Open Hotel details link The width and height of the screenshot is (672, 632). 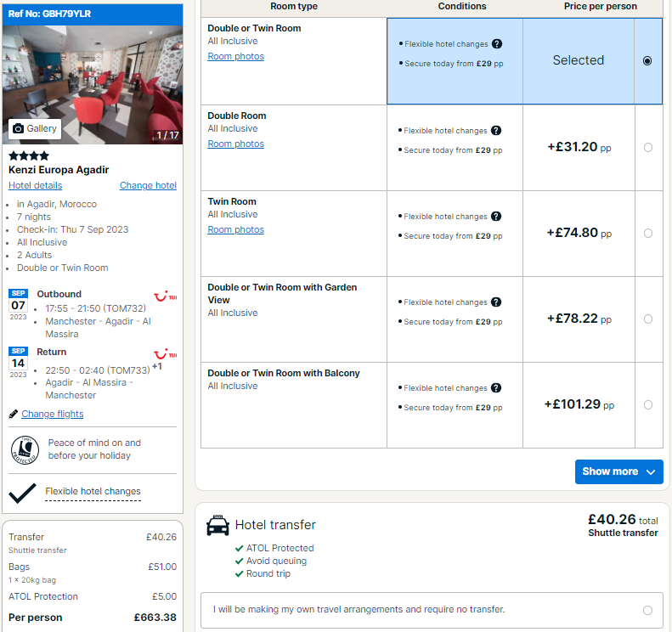[35, 185]
